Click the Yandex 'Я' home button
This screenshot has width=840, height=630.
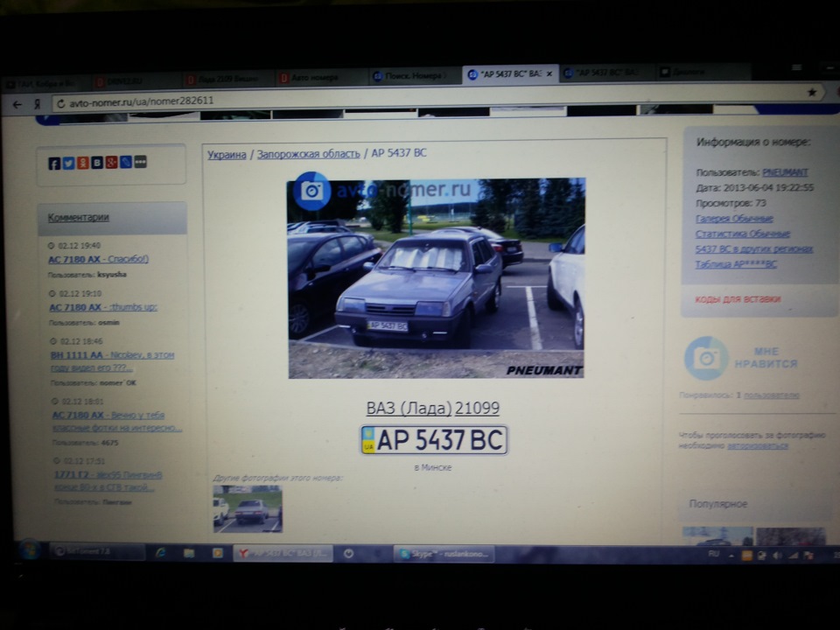38,104
